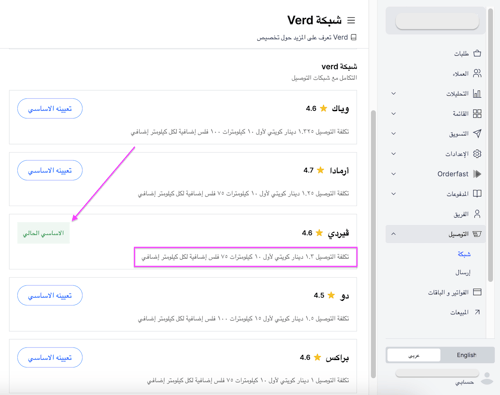Select the التحليلات analytics chart icon
Image resolution: width=500 pixels, height=395 pixels.
477,94
